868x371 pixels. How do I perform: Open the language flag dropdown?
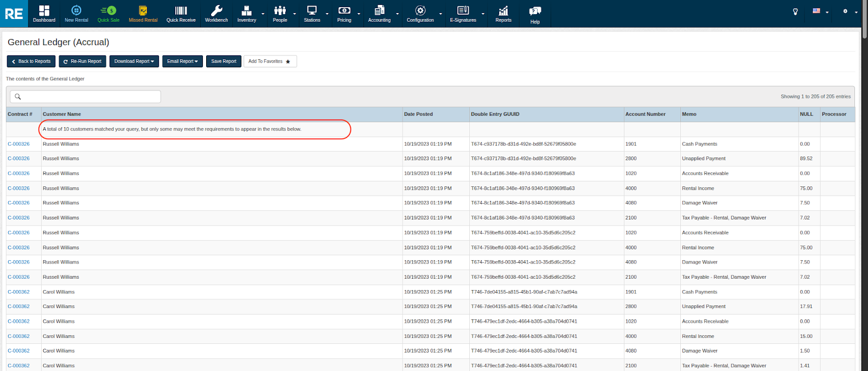(820, 11)
